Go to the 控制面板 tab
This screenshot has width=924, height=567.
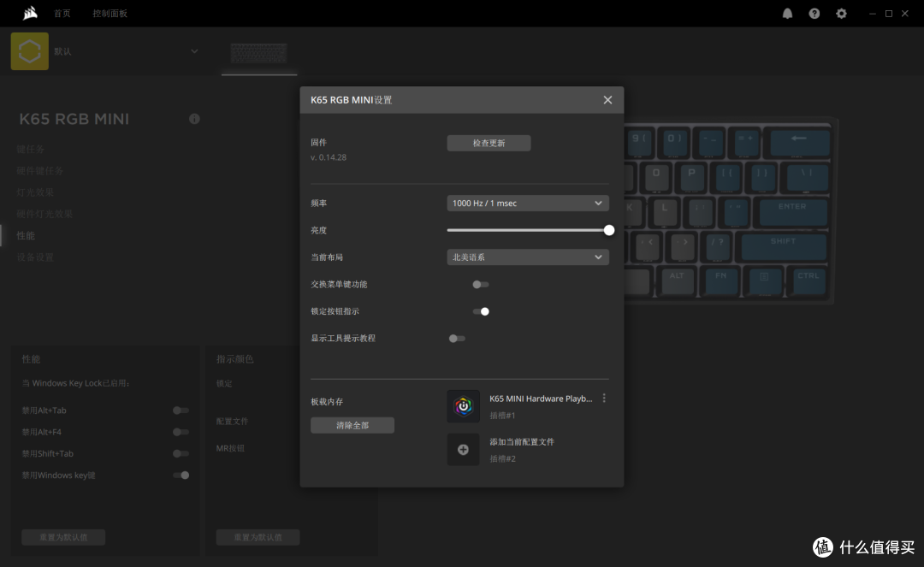[x=110, y=14]
